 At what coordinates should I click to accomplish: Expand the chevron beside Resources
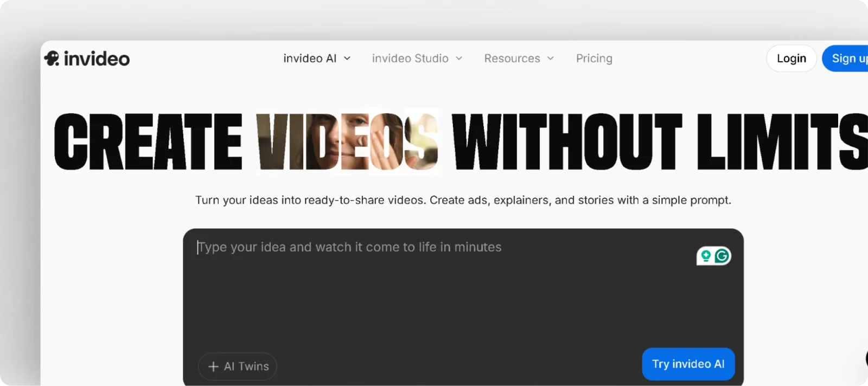tap(551, 59)
